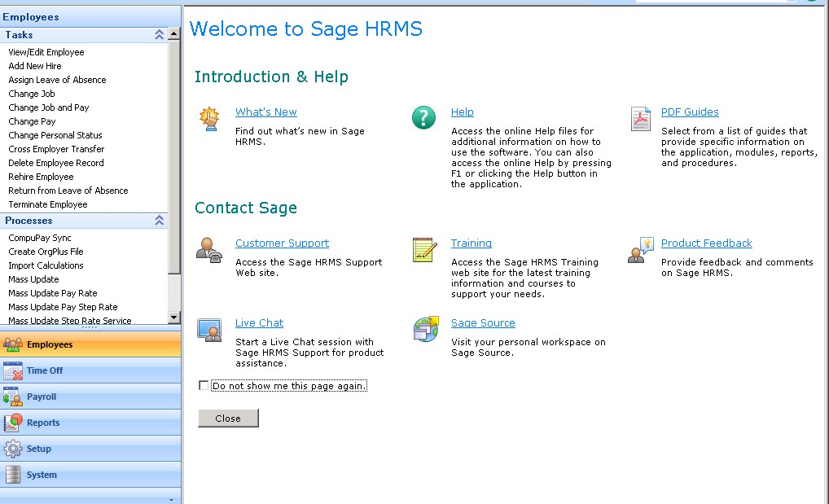Screen dimensions: 829x504
Task: Open the Live Chat link
Action: [259, 323]
